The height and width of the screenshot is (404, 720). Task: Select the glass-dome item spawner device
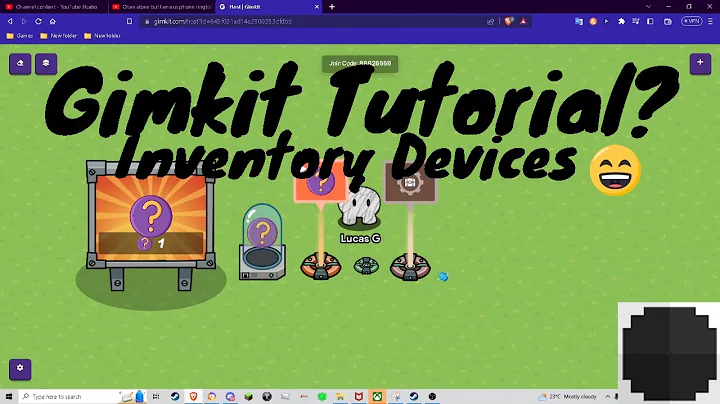pyautogui.click(x=262, y=242)
